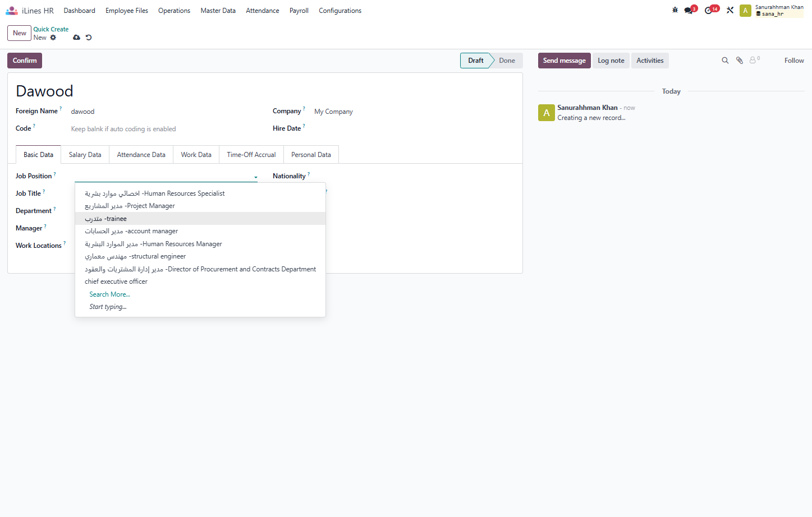Open the debug bug icon menu
Viewport: 812px width, 517px height.
pyautogui.click(x=675, y=10)
